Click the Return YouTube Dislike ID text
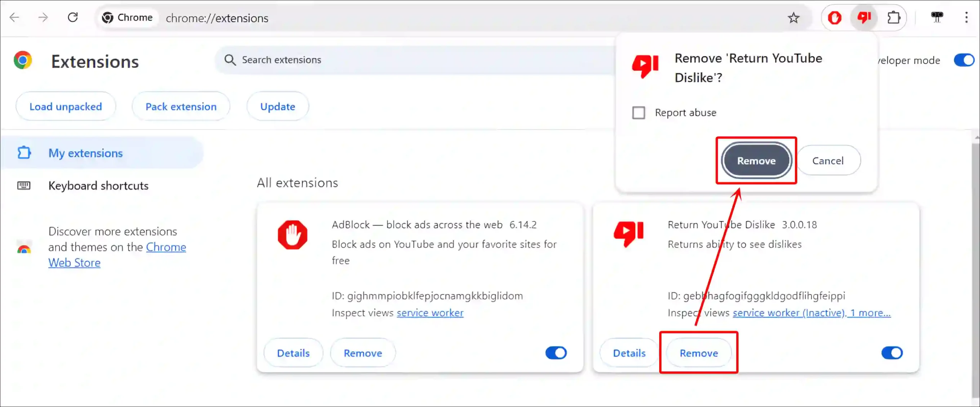 click(x=756, y=296)
